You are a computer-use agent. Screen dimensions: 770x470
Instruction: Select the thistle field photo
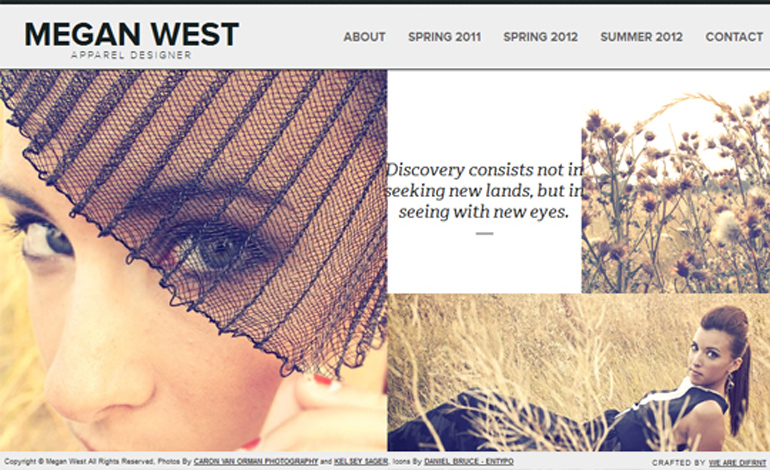[676, 192]
